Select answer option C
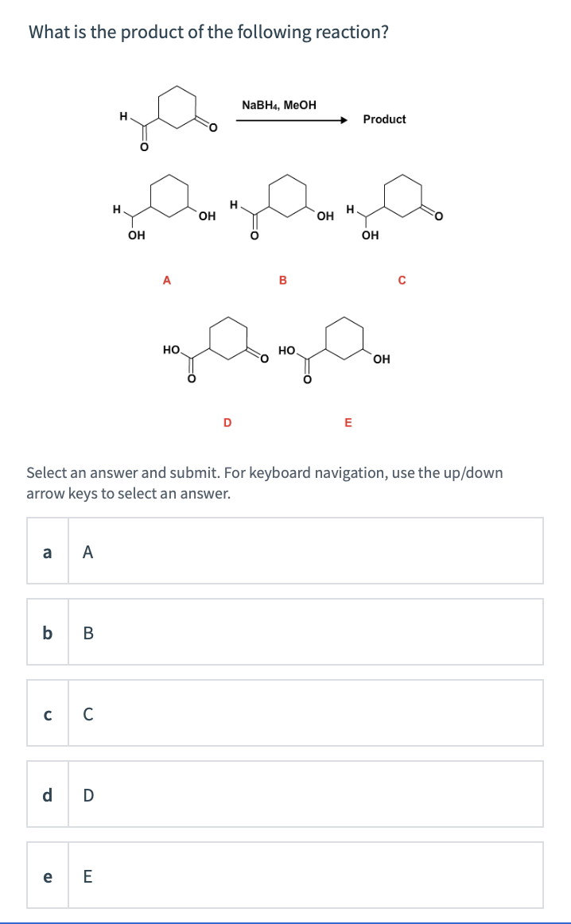 pyautogui.click(x=285, y=713)
